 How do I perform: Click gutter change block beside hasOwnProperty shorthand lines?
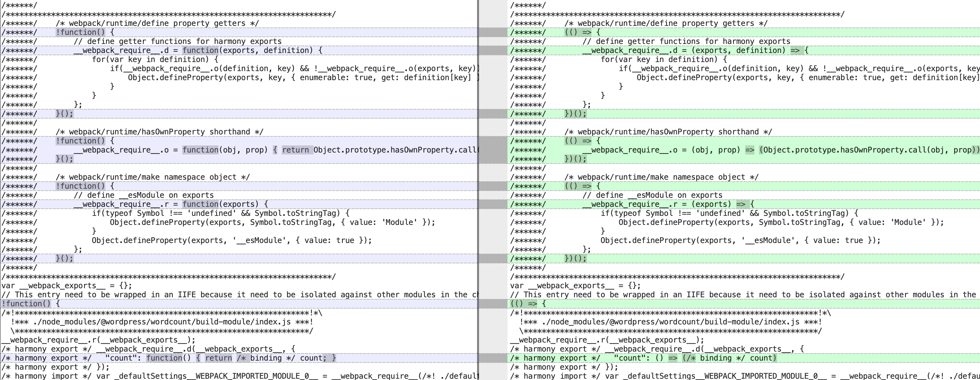coord(493,150)
